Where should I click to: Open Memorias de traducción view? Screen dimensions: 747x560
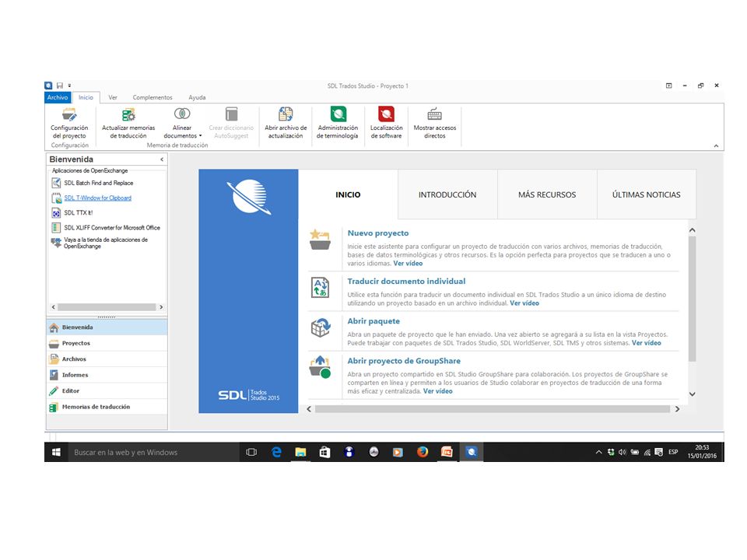click(107, 407)
